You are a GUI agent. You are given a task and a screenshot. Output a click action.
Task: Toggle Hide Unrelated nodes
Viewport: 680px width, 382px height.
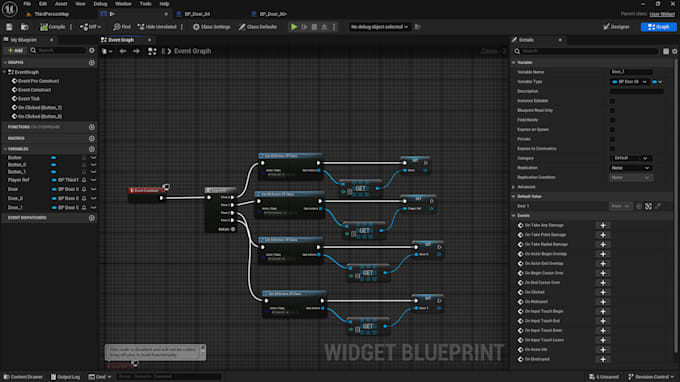click(x=157, y=27)
